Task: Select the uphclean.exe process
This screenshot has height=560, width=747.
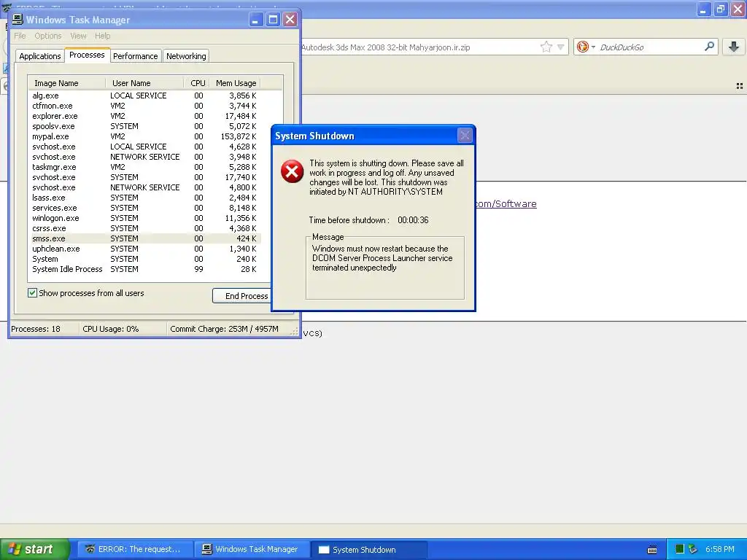Action: click(x=145, y=249)
